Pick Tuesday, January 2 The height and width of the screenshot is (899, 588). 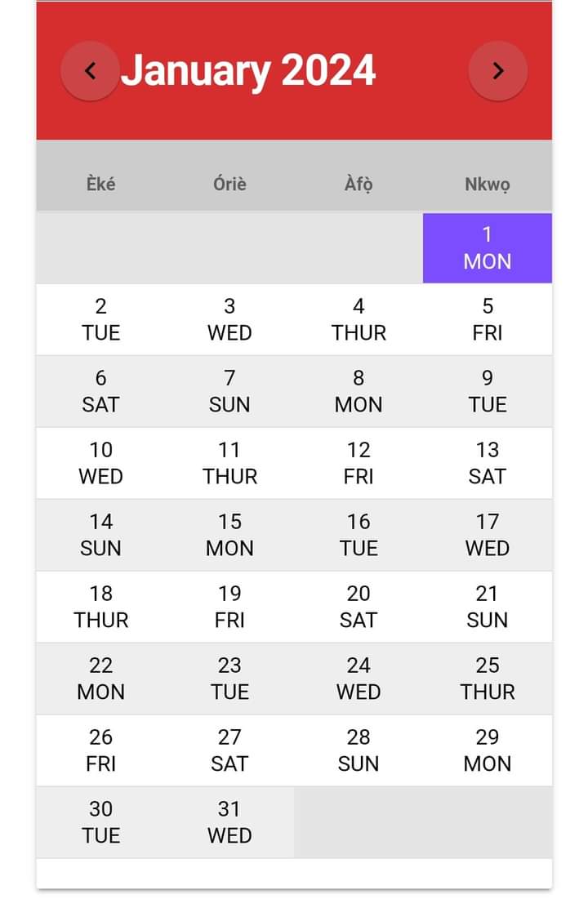100,319
